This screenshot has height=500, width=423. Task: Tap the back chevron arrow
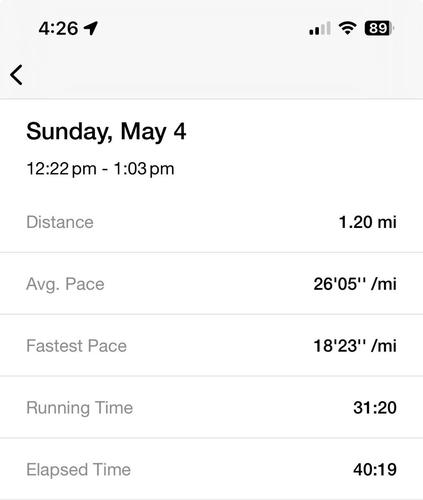pyautogui.click(x=16, y=75)
